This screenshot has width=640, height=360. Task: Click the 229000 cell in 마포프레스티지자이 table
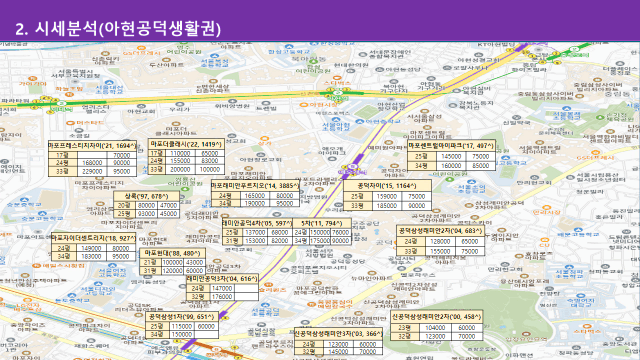pos(92,172)
